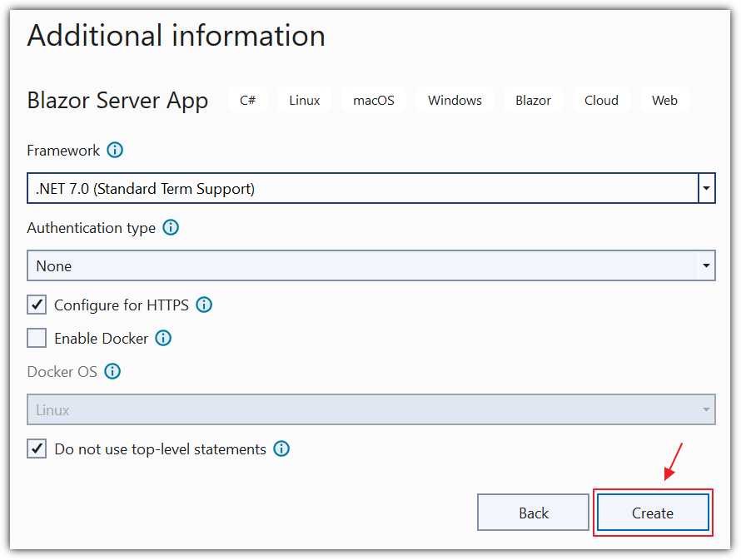
Task: Click the macOS platform tag icon
Action: point(373,100)
